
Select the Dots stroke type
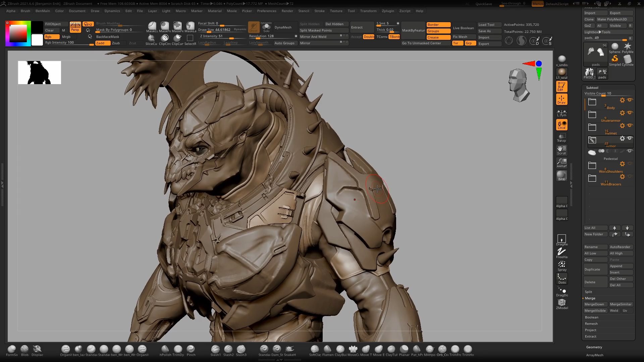click(562, 278)
